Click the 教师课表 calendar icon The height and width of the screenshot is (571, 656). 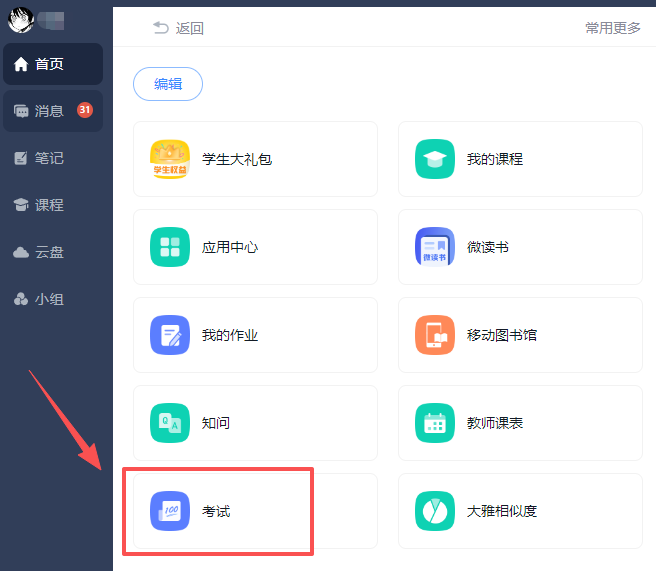(x=435, y=423)
